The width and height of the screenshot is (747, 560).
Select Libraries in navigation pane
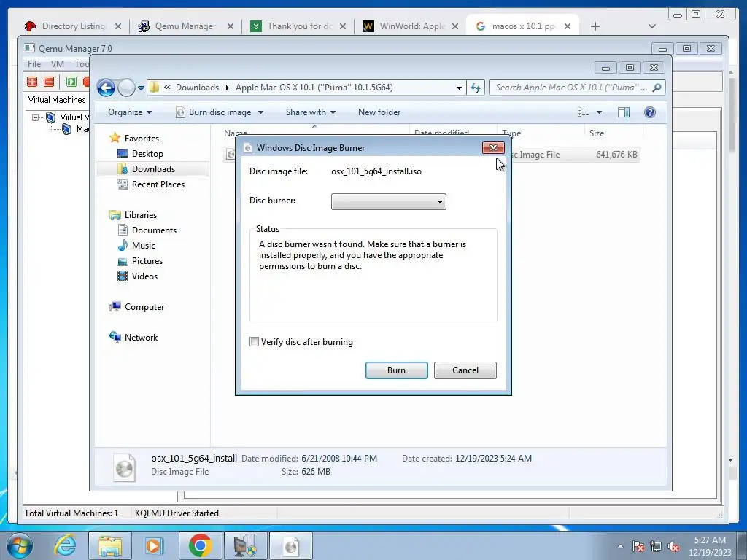[x=141, y=215]
